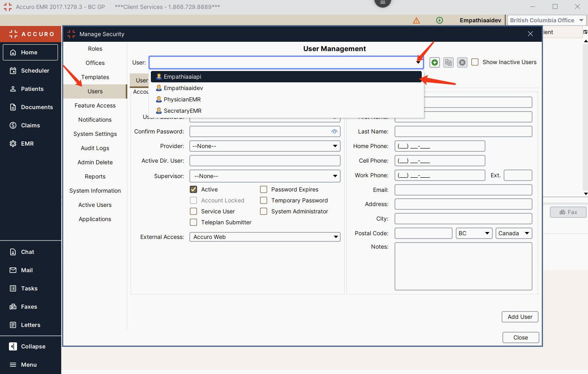Click the green add new user icon
Image resolution: width=588 pixels, height=374 pixels.
(435, 62)
